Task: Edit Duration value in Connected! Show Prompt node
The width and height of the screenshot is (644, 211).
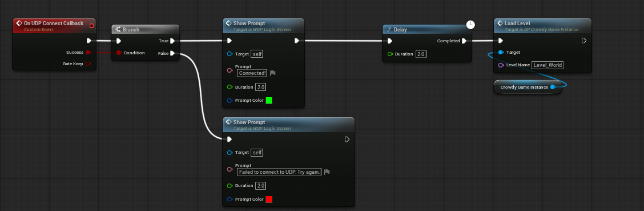Action: tap(260, 87)
